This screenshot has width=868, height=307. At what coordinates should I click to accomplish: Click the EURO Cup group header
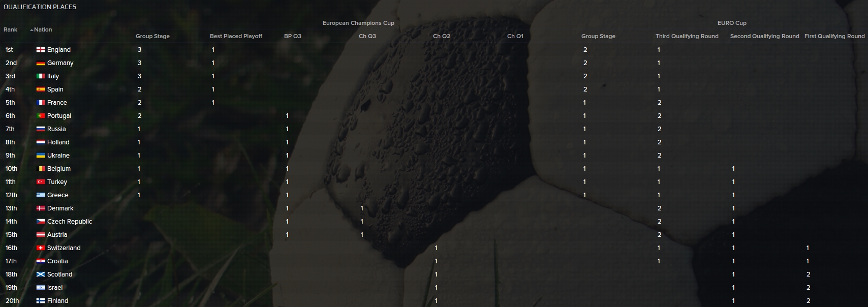(x=732, y=23)
